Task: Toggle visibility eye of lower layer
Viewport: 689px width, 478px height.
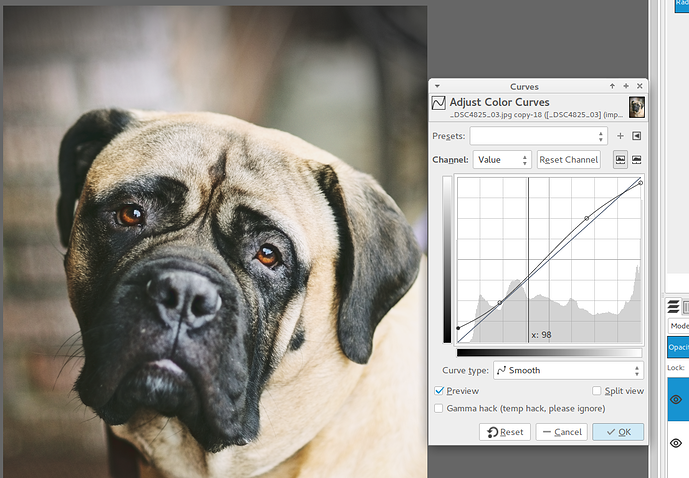Action: click(676, 443)
